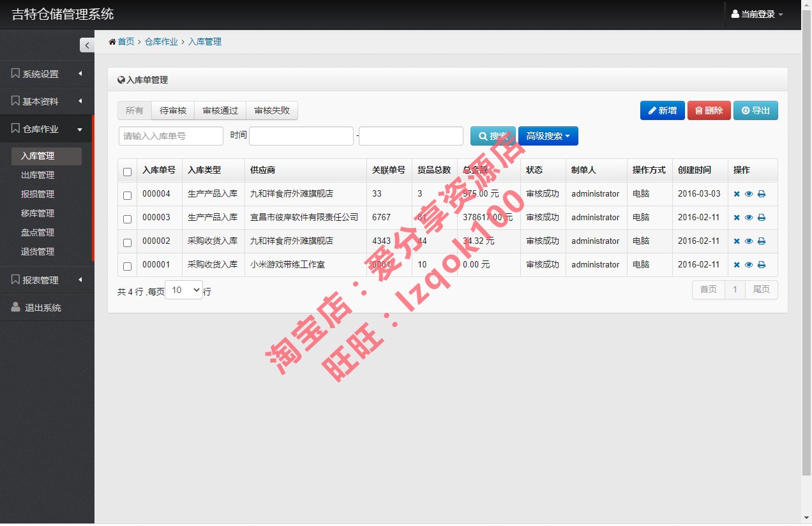Open the rows-per-page dropdown showing 10
The image size is (812, 526).
pyautogui.click(x=184, y=290)
